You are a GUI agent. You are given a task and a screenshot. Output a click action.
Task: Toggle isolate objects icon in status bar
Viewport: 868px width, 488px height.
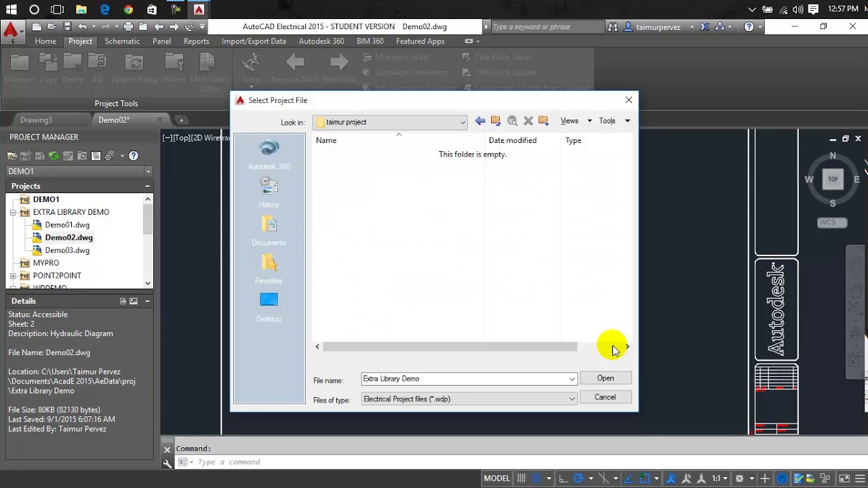point(825,479)
